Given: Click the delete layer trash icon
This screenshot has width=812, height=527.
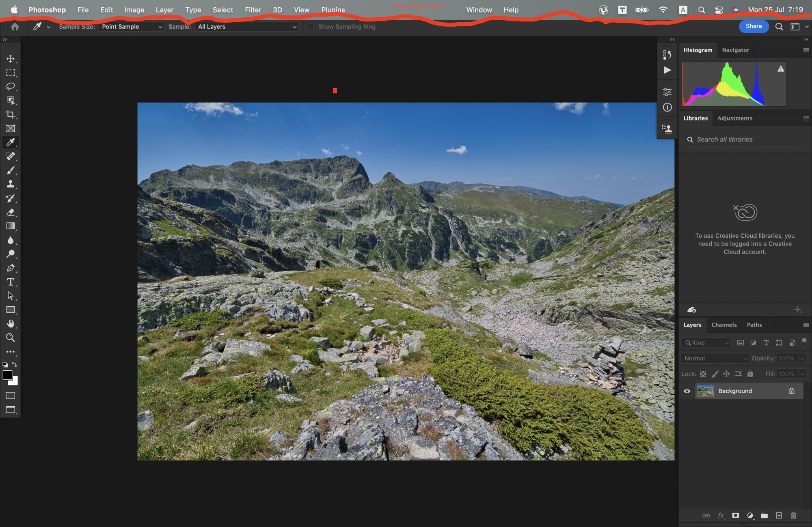Looking at the screenshot, I should [793, 516].
